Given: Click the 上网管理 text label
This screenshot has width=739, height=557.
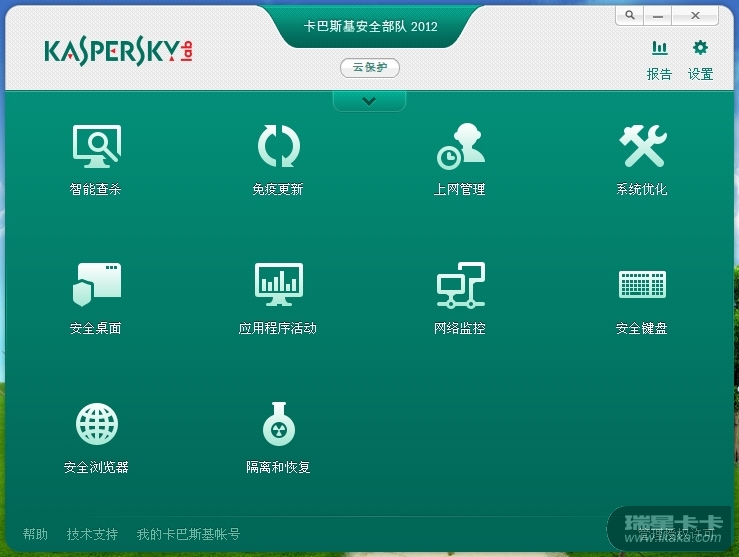Looking at the screenshot, I should pos(460,189).
